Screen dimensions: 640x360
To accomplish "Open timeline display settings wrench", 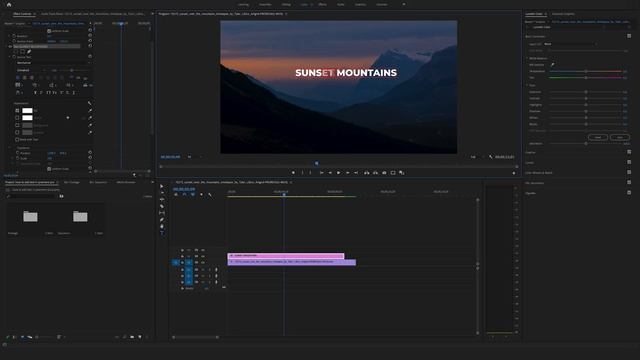I will point(210,195).
